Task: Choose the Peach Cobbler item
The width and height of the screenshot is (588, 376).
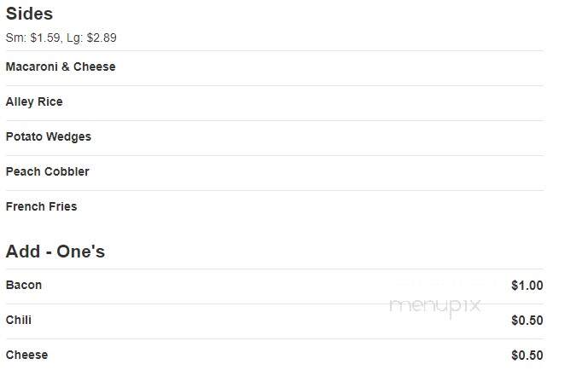Action: [48, 171]
